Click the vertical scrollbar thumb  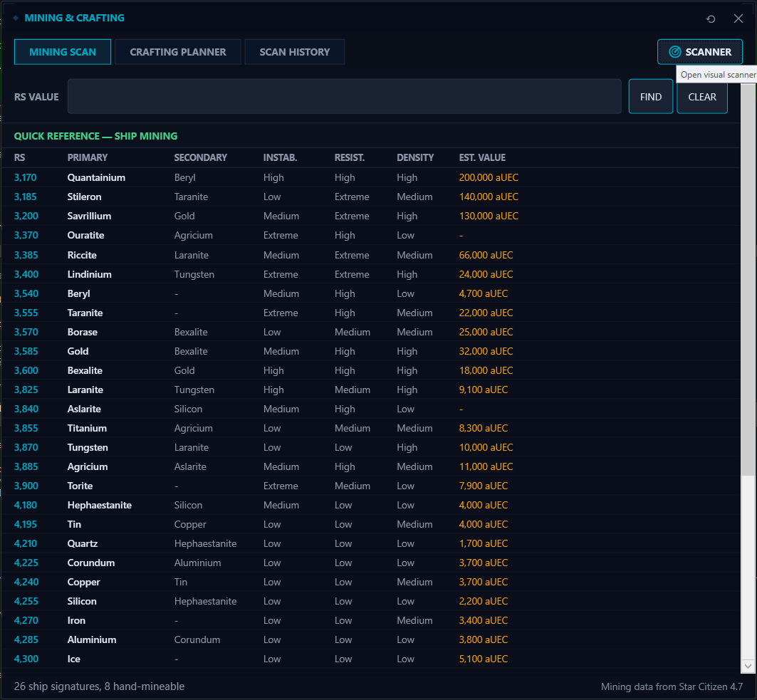click(x=748, y=279)
